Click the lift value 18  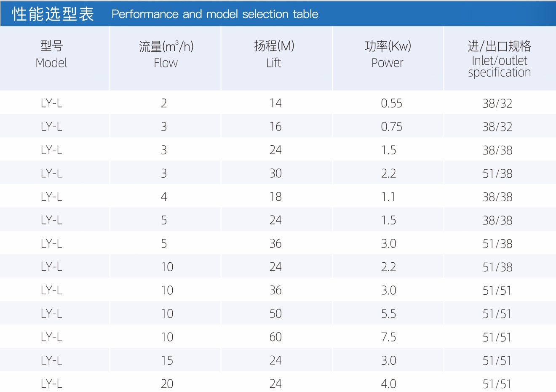point(275,197)
